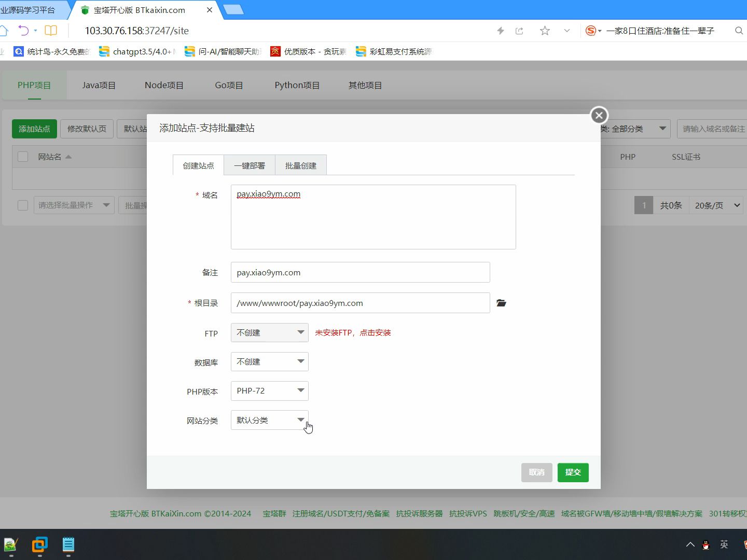Image resolution: width=747 pixels, height=560 pixels.
Task: Open the 数据库 dropdown
Action: 270,361
